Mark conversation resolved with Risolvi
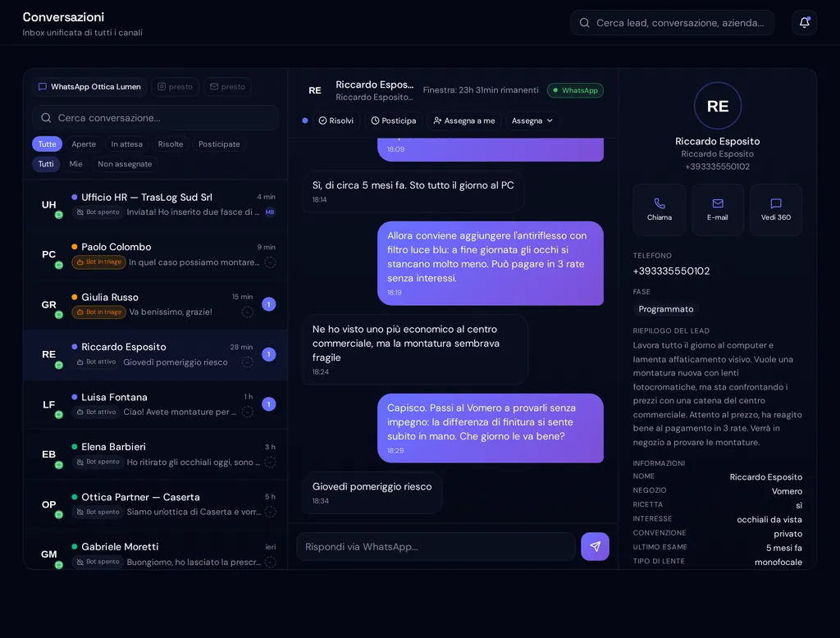This screenshot has height=638, width=840. coord(336,121)
